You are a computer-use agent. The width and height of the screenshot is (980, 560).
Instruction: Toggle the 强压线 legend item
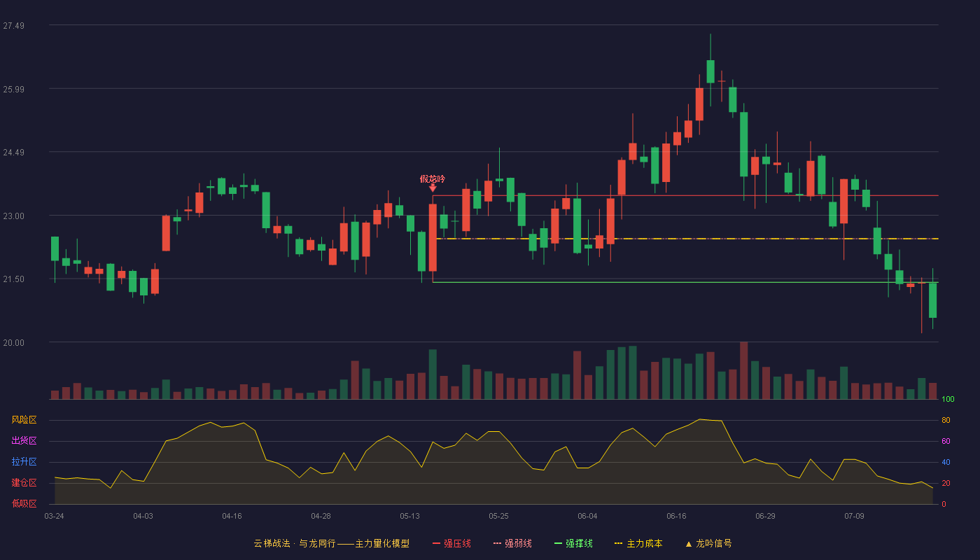pos(451,543)
